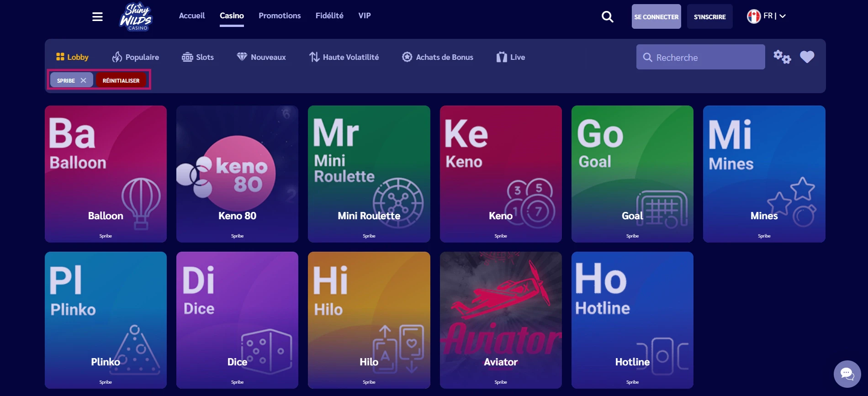Click S'inscrire button

[709, 16]
